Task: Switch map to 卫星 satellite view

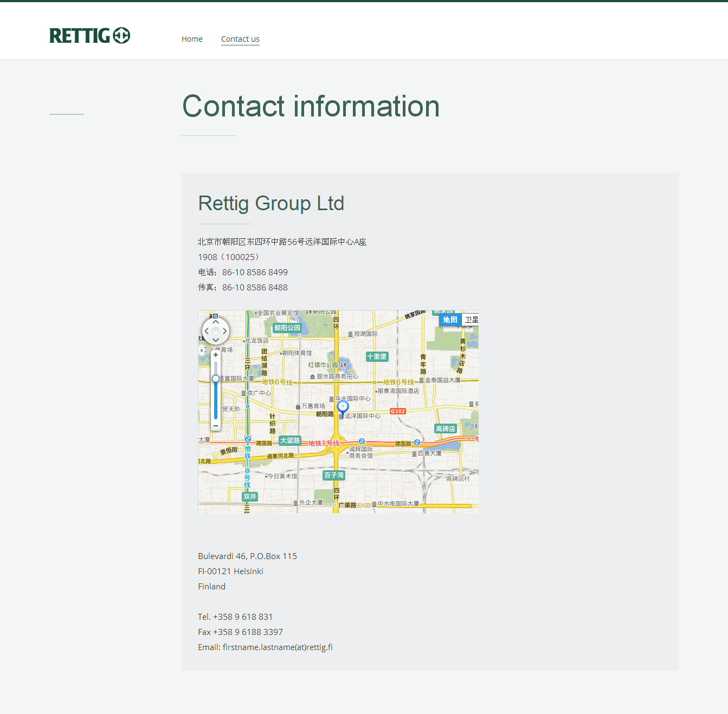Action: (471, 320)
